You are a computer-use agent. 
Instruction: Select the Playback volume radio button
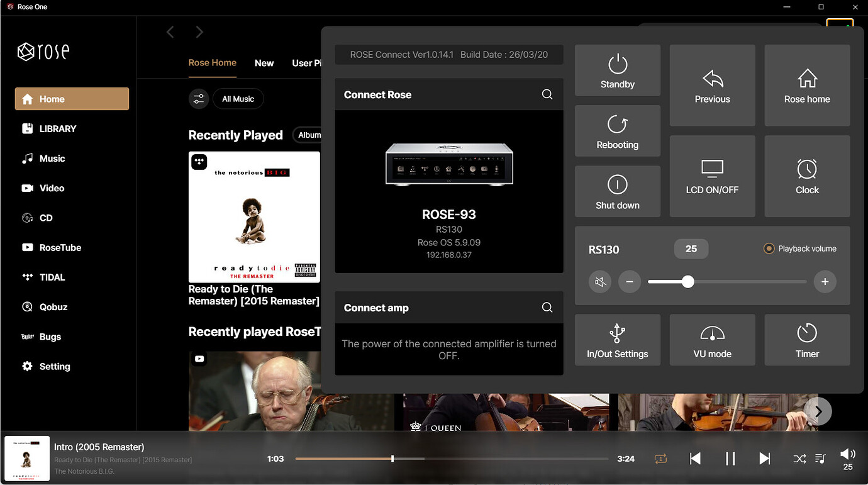(x=769, y=248)
